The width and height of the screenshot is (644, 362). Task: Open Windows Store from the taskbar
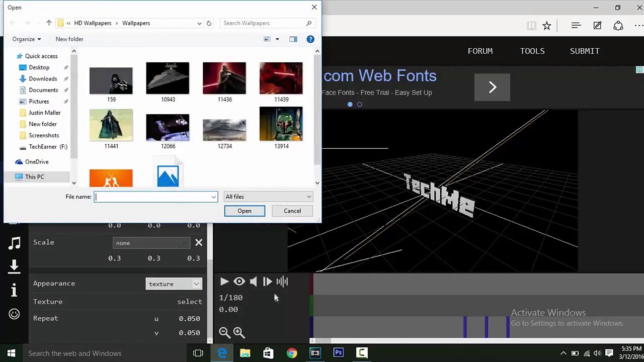pyautogui.click(x=268, y=353)
